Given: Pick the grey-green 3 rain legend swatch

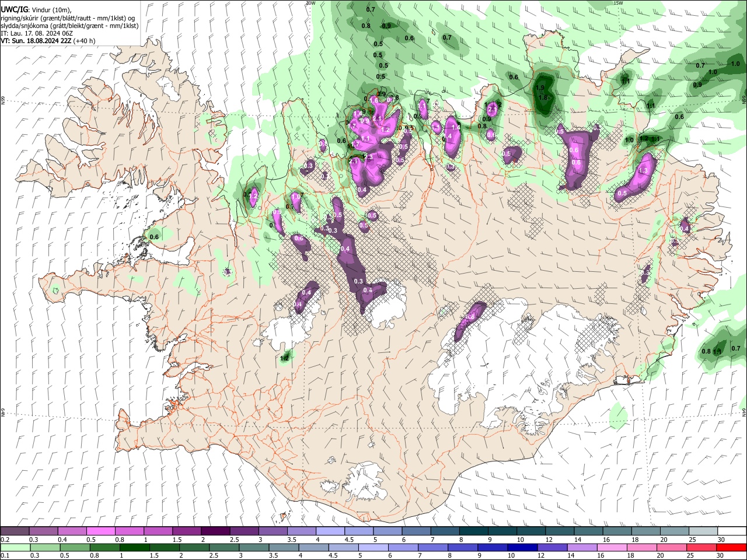Looking at the screenshot, I should click(x=253, y=548).
